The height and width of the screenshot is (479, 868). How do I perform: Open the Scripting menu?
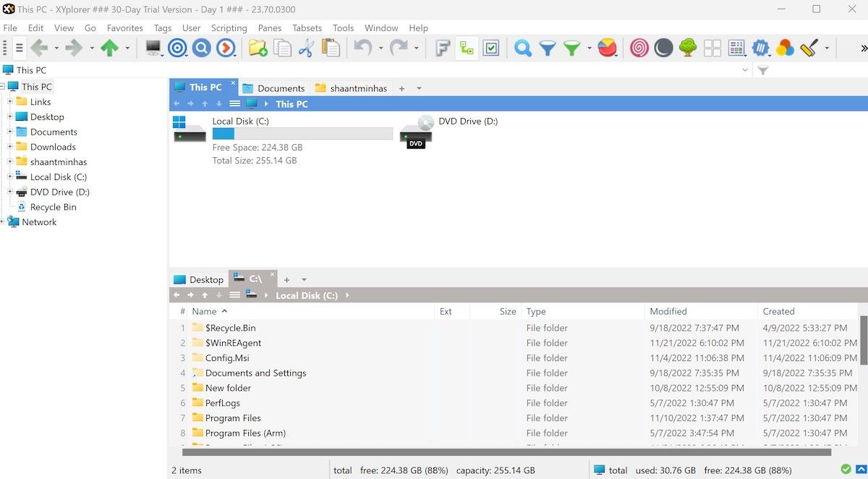(229, 27)
